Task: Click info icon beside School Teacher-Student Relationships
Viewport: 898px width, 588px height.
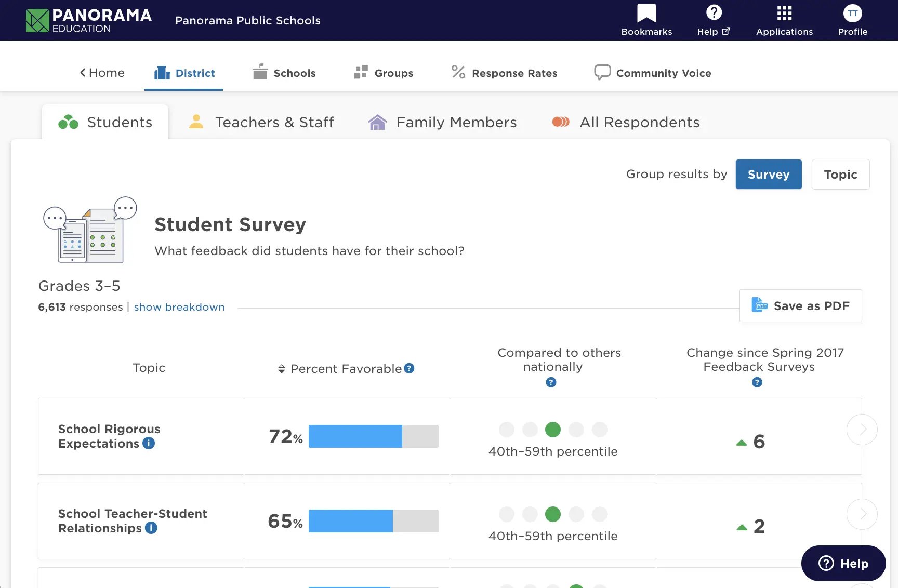Action: click(x=151, y=528)
